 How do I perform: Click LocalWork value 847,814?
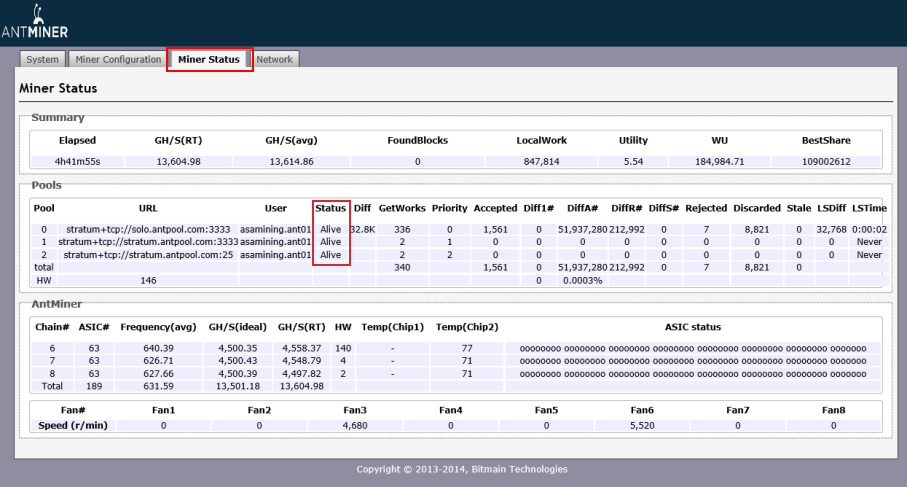click(x=541, y=162)
